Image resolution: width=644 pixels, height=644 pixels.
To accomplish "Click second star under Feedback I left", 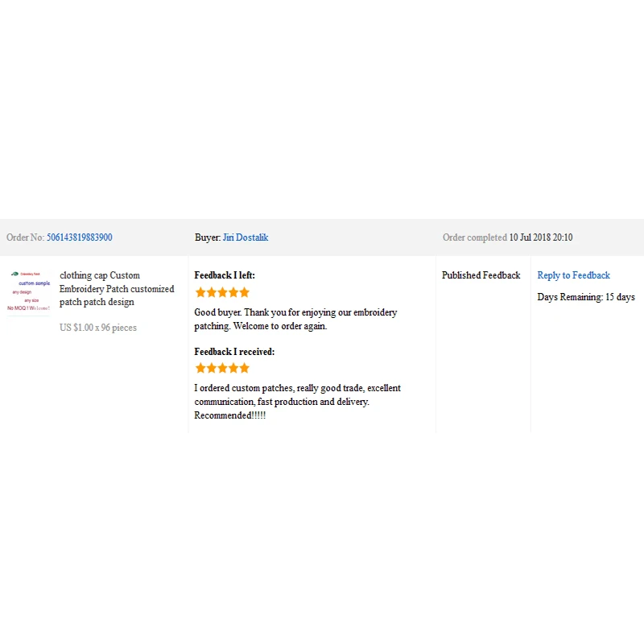I will tap(212, 292).
